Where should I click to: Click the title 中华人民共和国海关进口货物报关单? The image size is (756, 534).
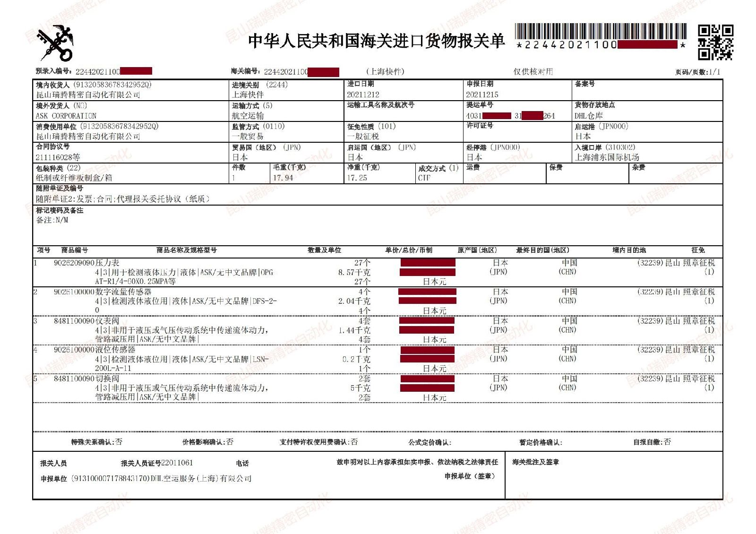[x=376, y=41]
